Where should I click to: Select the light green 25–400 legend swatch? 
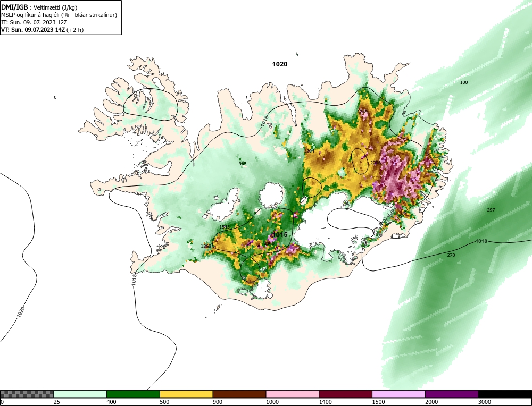pyautogui.click(x=80, y=394)
